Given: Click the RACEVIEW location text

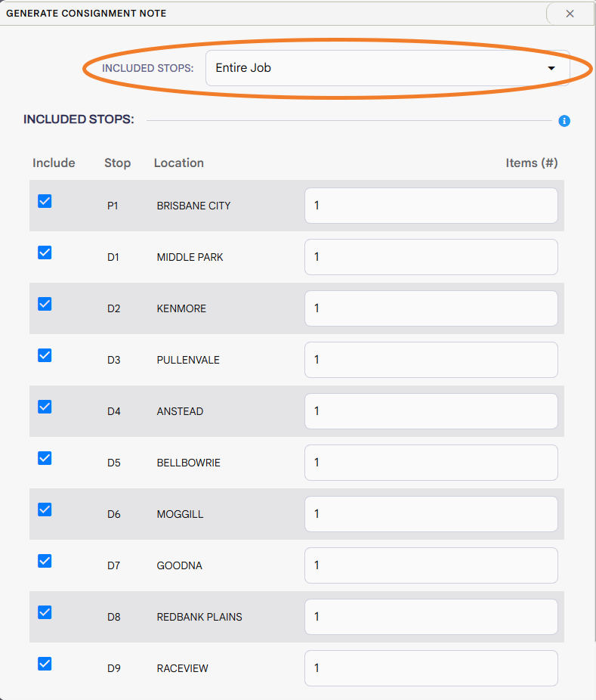Looking at the screenshot, I should pyautogui.click(x=182, y=668).
